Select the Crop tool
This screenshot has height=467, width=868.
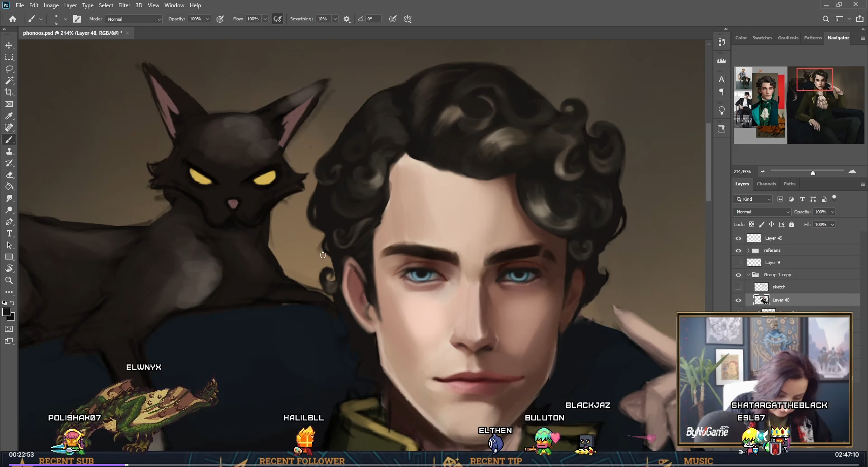pos(9,92)
